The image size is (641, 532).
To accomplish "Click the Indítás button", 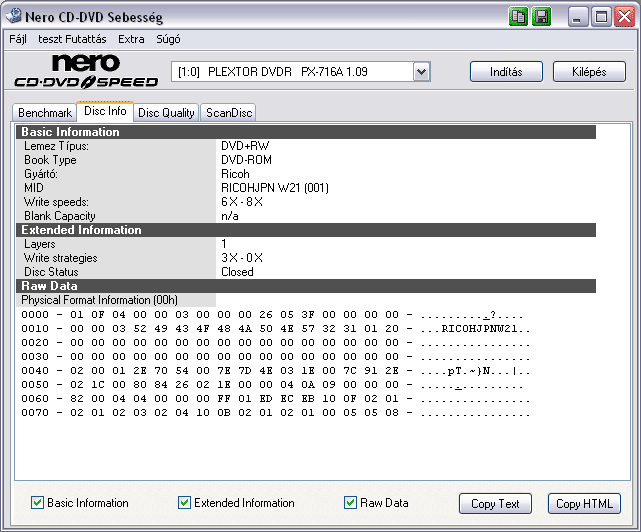I will (506, 72).
